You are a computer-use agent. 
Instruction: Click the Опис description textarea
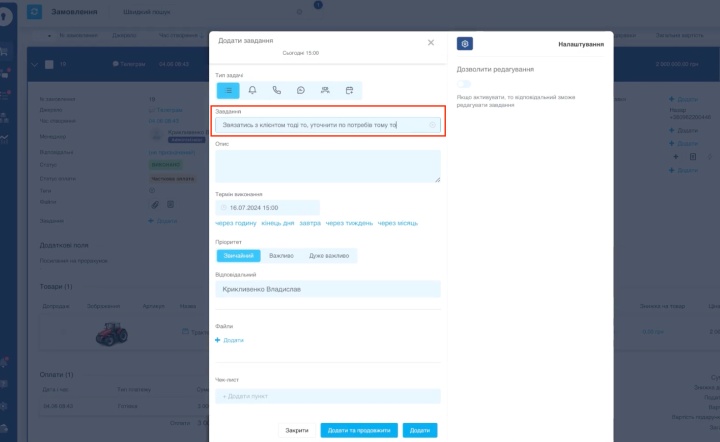coord(328,166)
